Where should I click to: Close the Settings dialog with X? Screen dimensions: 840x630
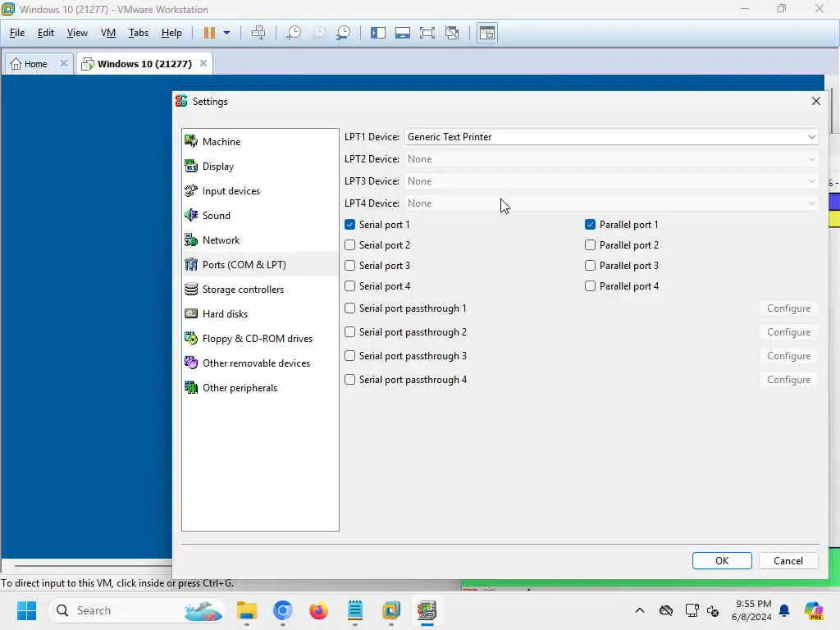(816, 101)
